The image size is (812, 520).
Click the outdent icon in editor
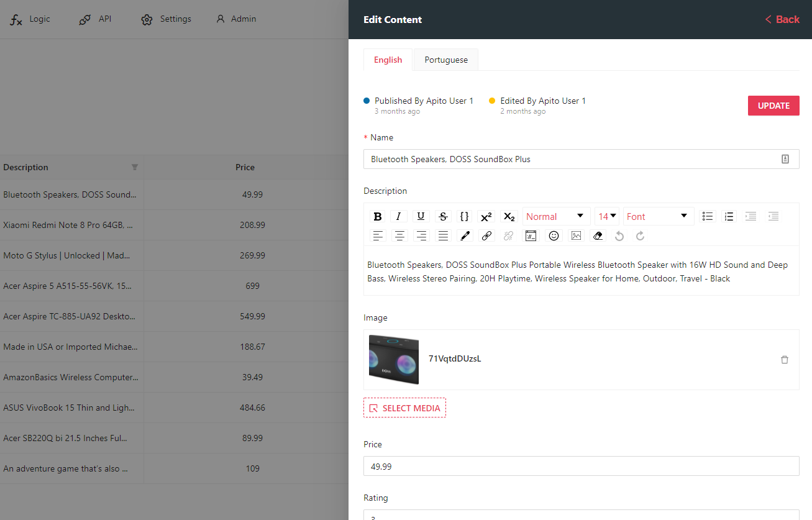pos(773,216)
